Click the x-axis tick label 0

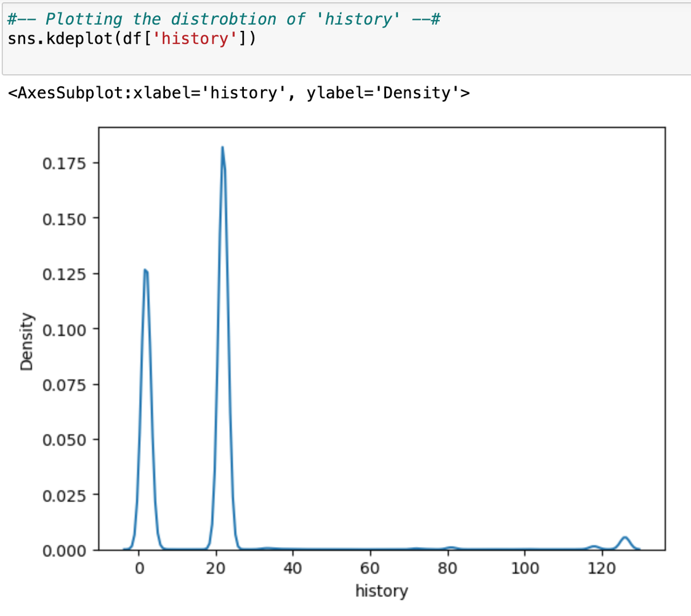tap(139, 567)
